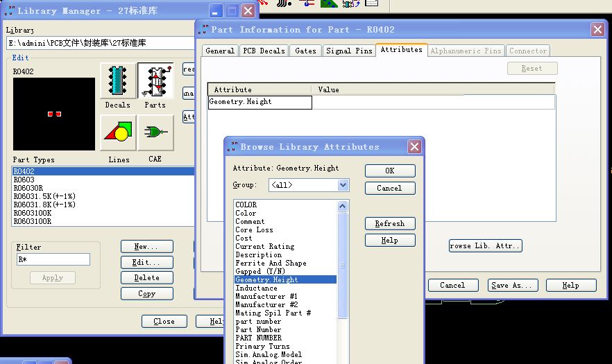Switch to the PCB Decals tab
Viewport: 612px width, 364px height.
tap(262, 51)
